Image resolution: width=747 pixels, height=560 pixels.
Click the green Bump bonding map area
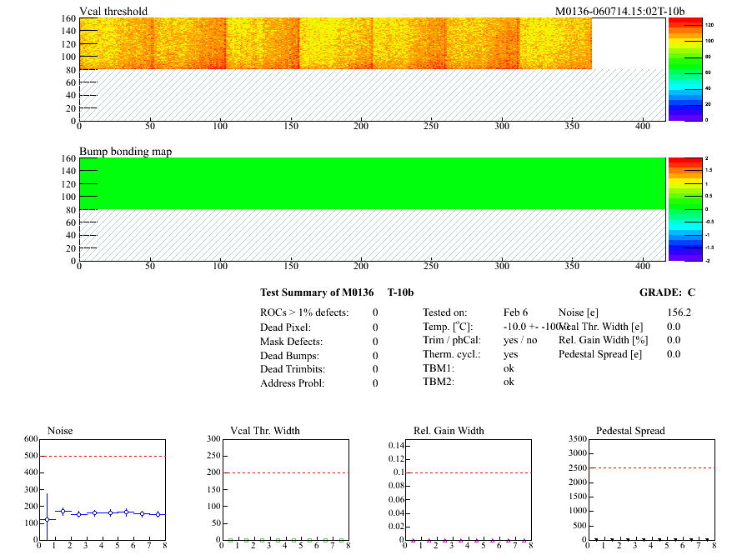click(x=372, y=183)
